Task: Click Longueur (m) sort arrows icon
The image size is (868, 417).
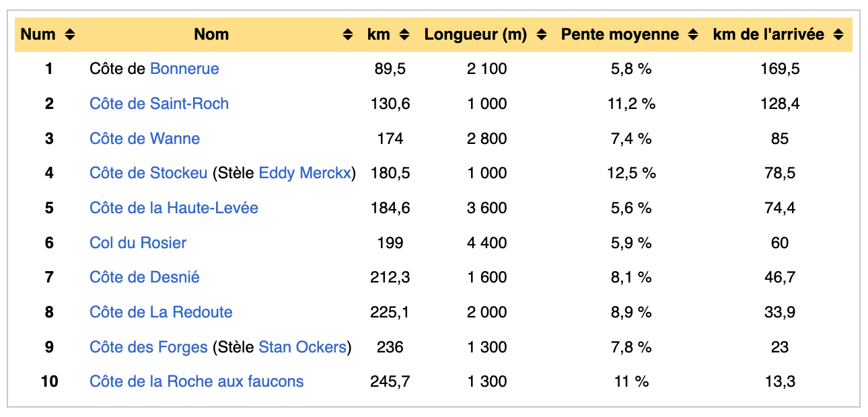Action: point(542,35)
